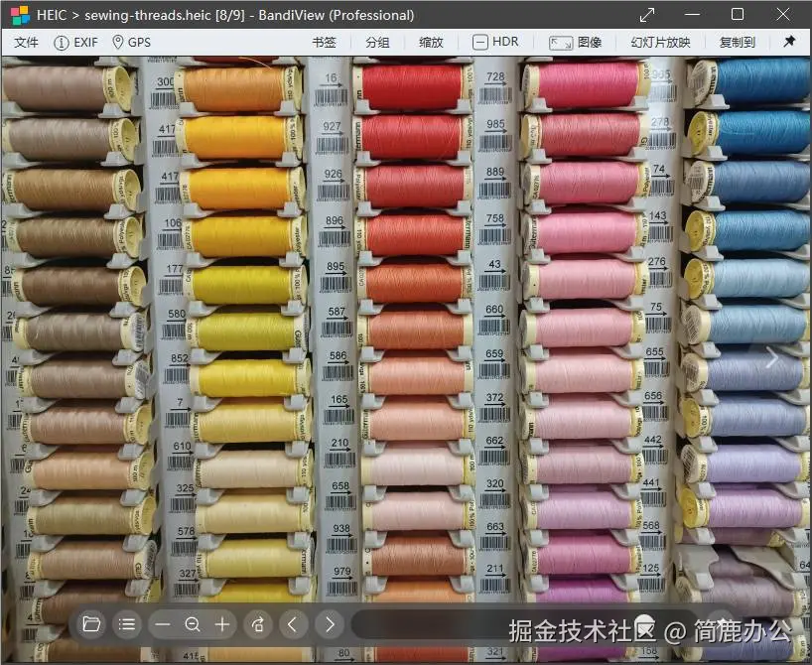This screenshot has height=665, width=812.
Task: Open the 缩放 zoom options
Action: pyautogui.click(x=431, y=42)
